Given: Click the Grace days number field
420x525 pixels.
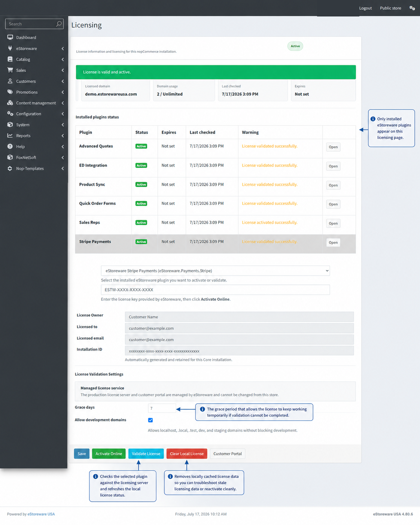Looking at the screenshot, I should click(x=162, y=409).
